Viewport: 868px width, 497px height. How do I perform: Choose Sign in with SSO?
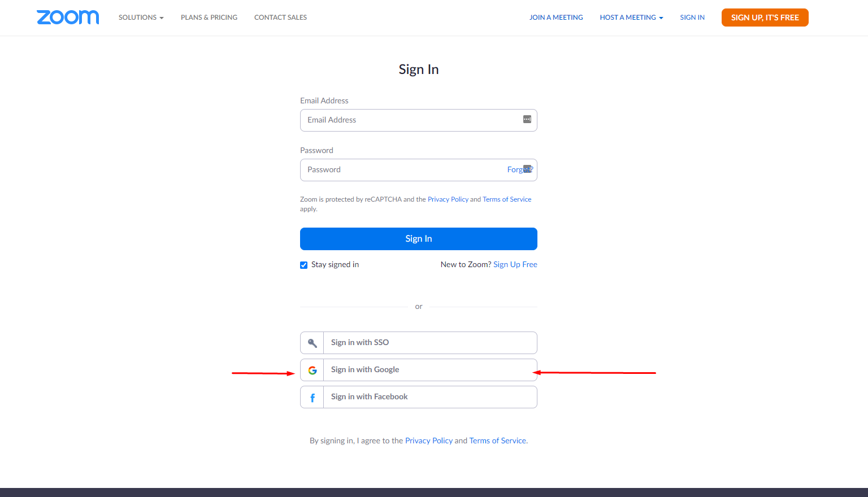tap(429, 343)
